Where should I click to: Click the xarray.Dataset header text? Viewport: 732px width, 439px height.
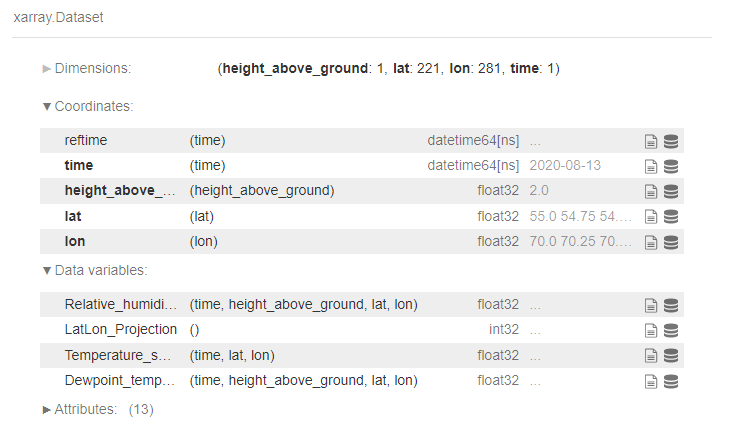[59, 18]
